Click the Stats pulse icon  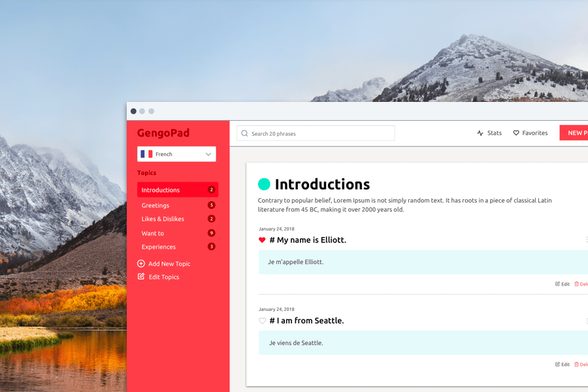click(x=480, y=133)
